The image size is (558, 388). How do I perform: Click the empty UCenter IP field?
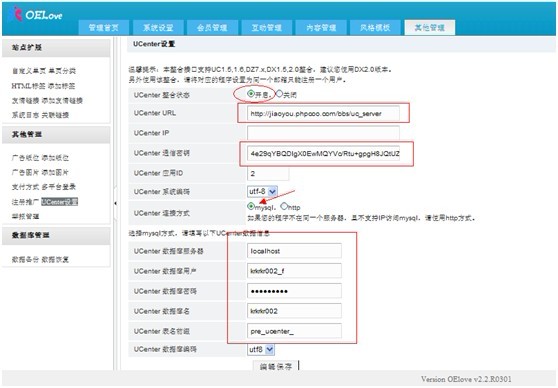click(323, 133)
